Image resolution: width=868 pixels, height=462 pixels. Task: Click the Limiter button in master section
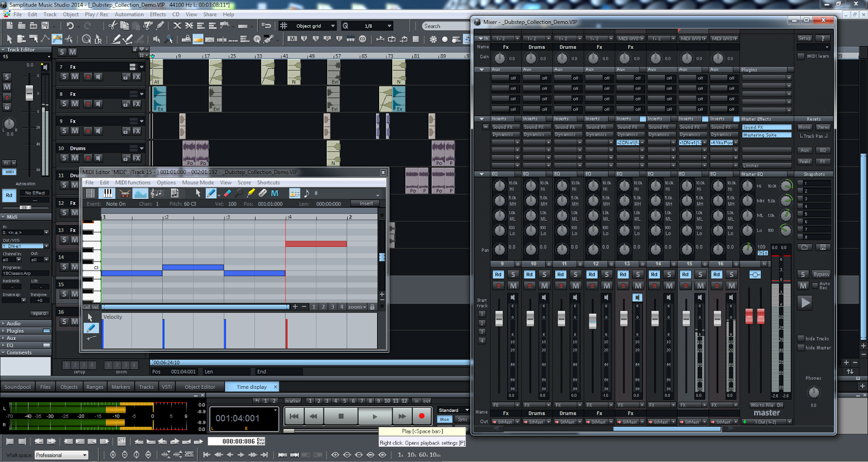pyautogui.click(x=767, y=165)
